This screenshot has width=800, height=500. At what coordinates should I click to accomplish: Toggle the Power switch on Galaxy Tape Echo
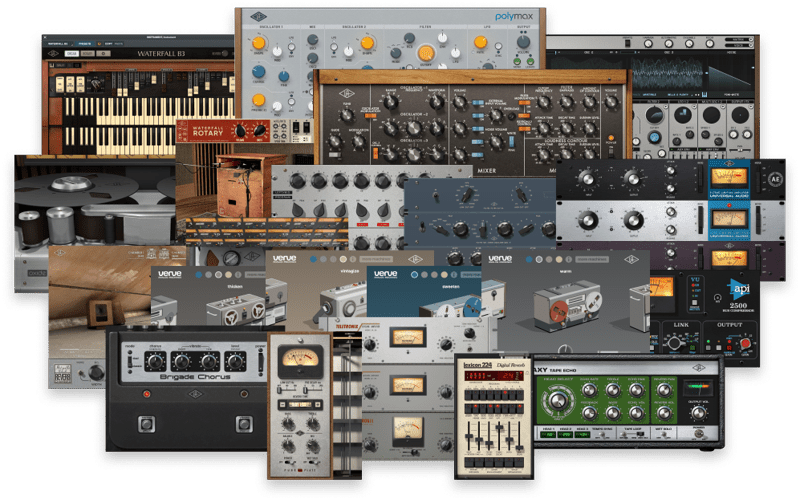coord(698,434)
